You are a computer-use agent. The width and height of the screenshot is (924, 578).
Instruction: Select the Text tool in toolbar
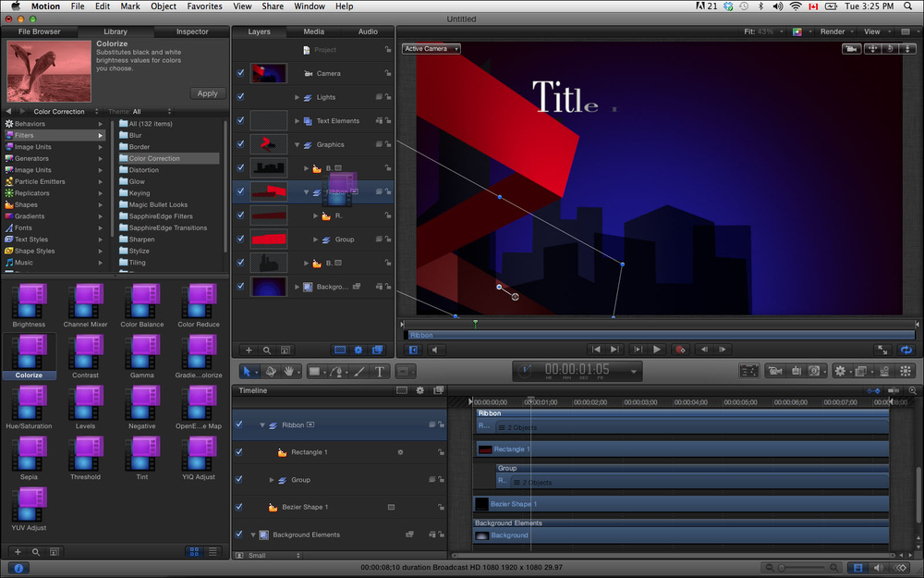pos(380,371)
